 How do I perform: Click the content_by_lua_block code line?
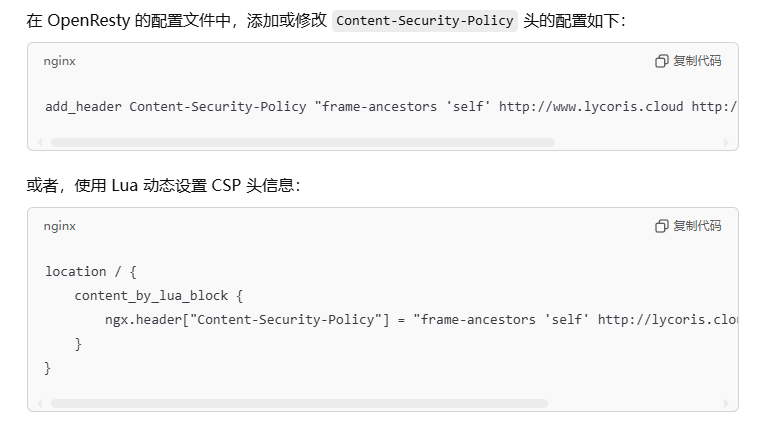(158, 296)
